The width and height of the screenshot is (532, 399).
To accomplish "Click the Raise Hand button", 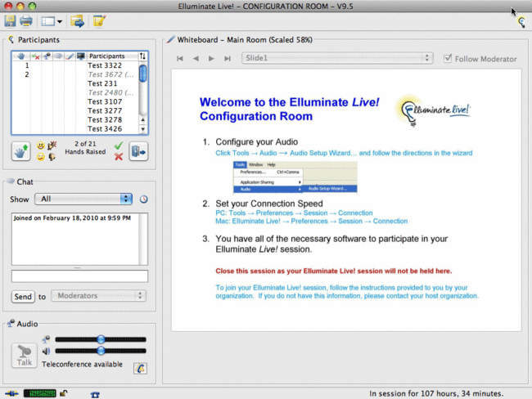I will tap(21, 151).
